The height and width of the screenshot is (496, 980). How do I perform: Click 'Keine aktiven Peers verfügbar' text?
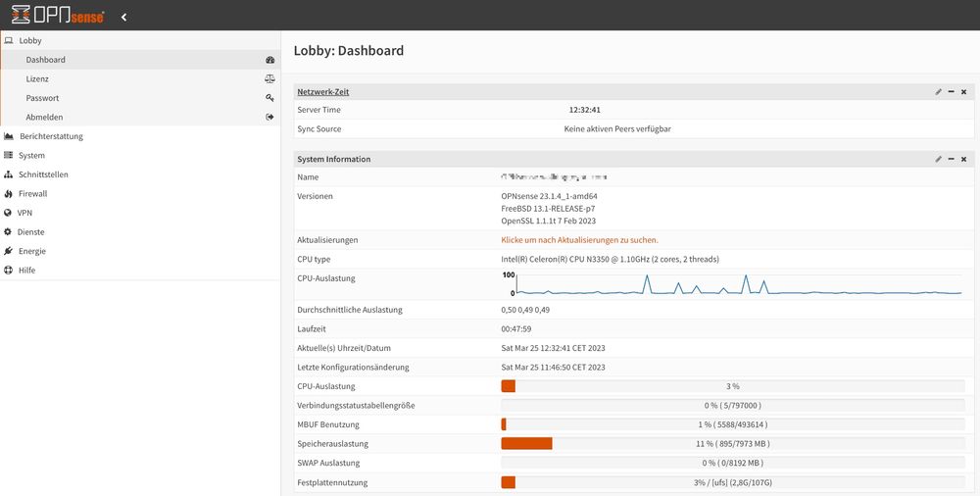[x=617, y=129]
